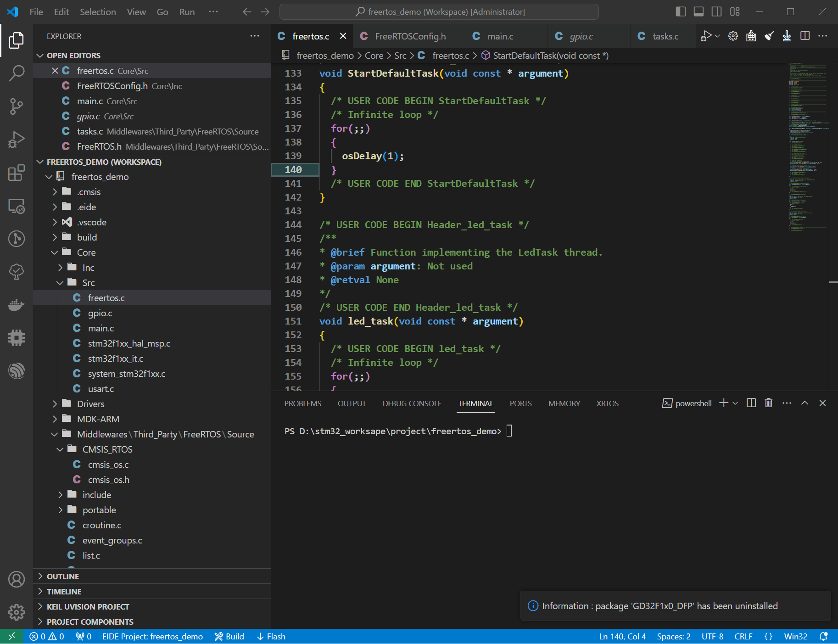The height and width of the screenshot is (644, 838).
Task: Click errors and warnings count in status bar
Action: [47, 636]
